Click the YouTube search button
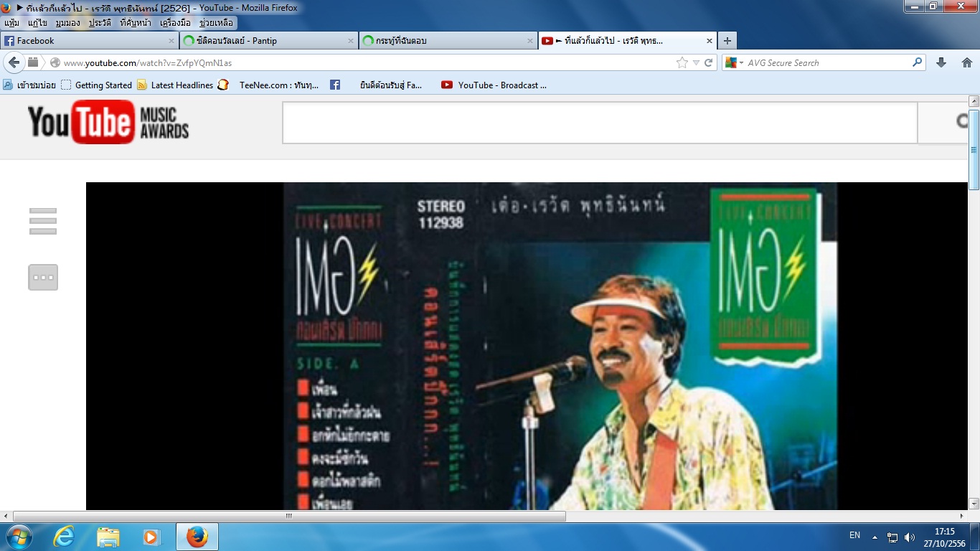 point(943,123)
